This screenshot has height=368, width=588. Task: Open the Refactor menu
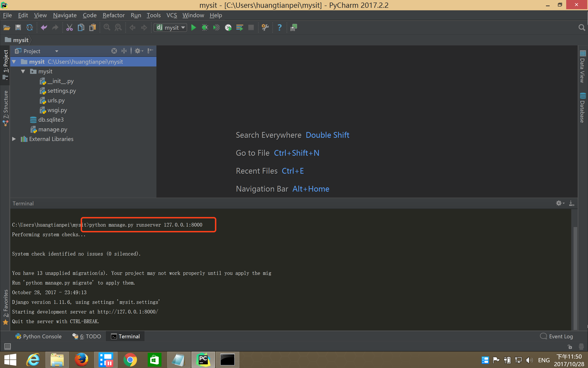click(113, 15)
